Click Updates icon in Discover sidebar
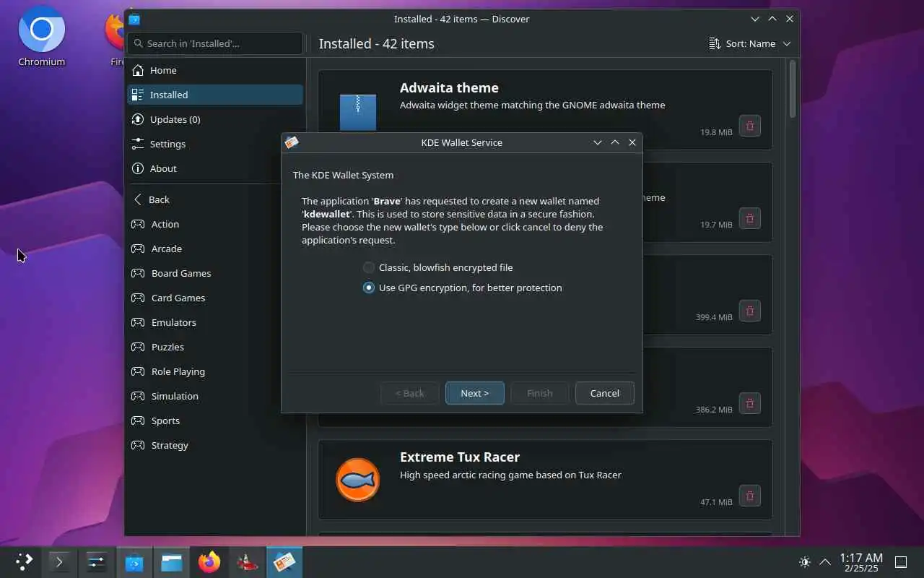The height and width of the screenshot is (578, 924). pos(138,119)
